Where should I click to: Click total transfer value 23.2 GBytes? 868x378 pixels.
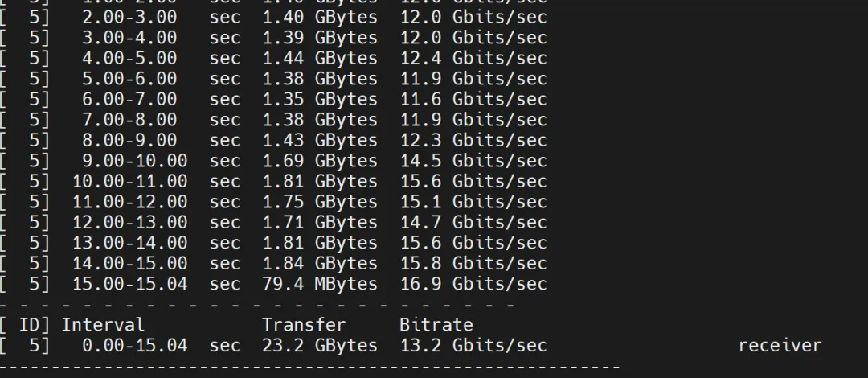319,346
